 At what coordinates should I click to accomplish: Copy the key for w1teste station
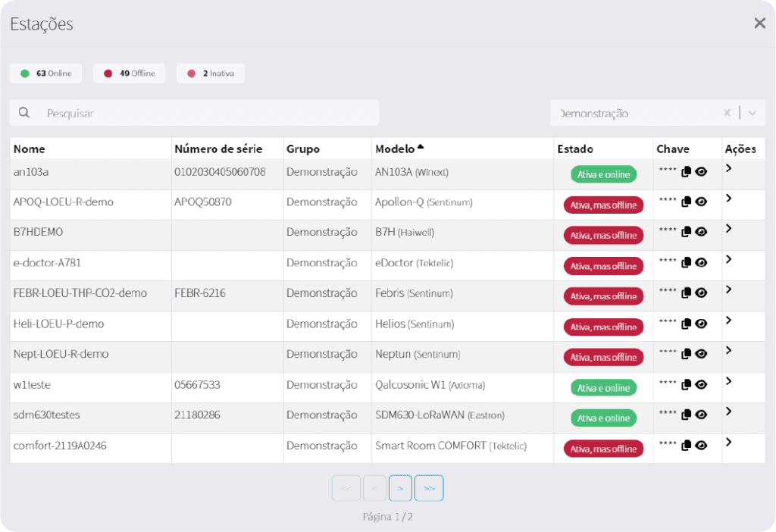click(686, 384)
